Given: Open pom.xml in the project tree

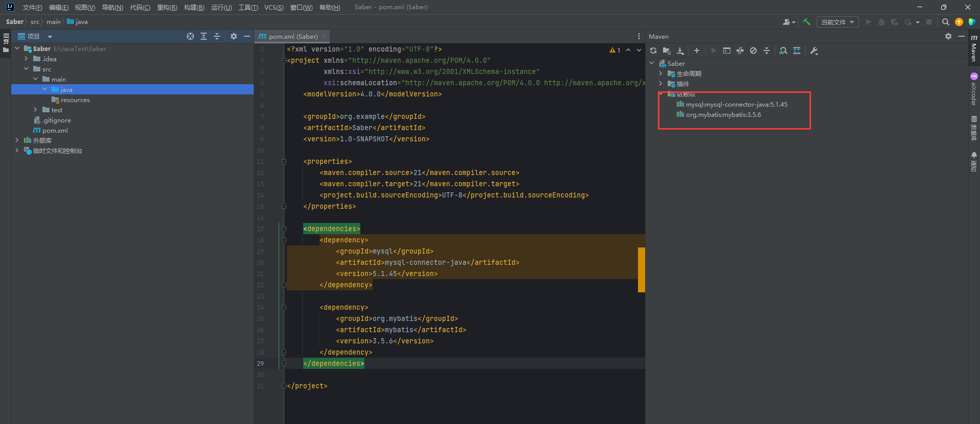Looking at the screenshot, I should [x=55, y=131].
